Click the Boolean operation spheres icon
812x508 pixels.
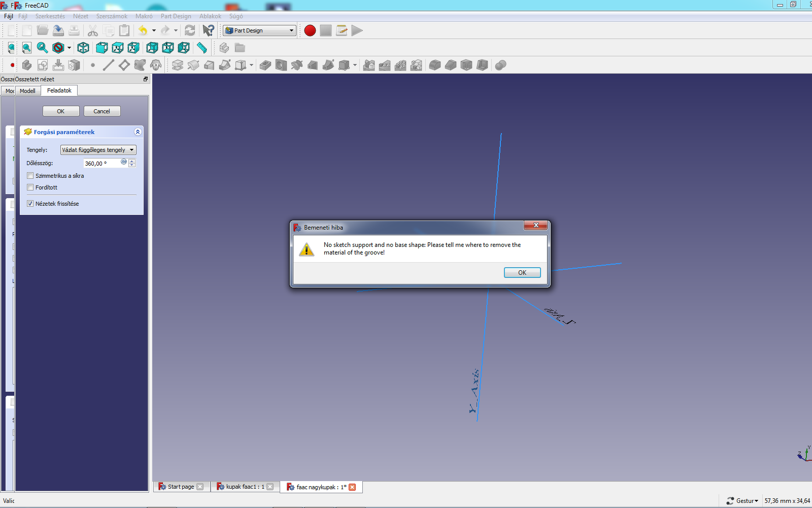point(501,65)
